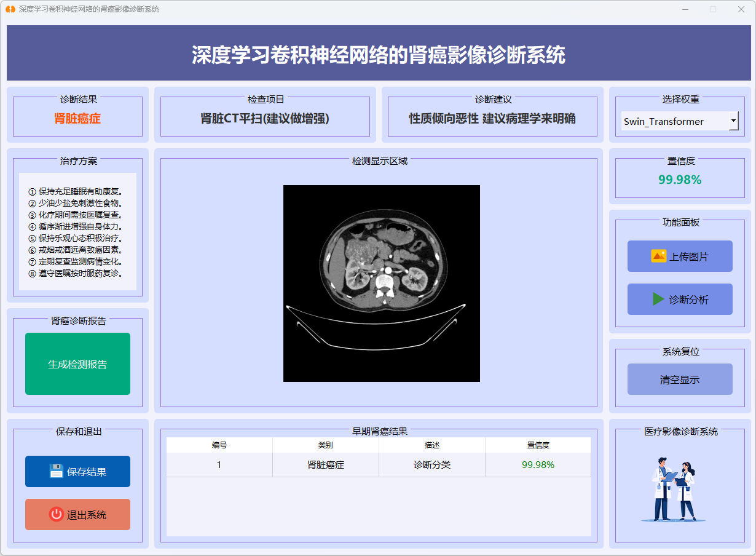Image resolution: width=756 pixels, height=556 pixels.
Task: Close the application window
Action: (x=741, y=9)
